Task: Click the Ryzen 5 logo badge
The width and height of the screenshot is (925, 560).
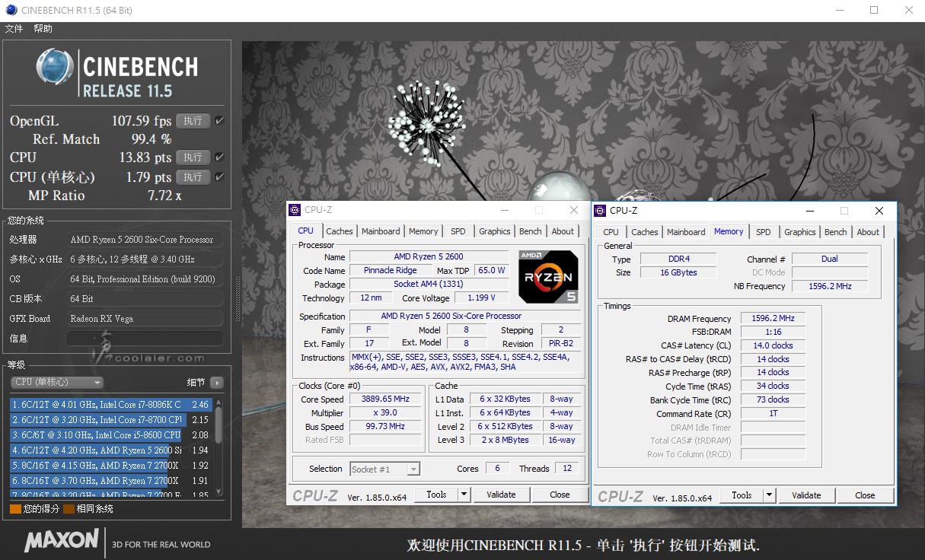Action: 548,277
